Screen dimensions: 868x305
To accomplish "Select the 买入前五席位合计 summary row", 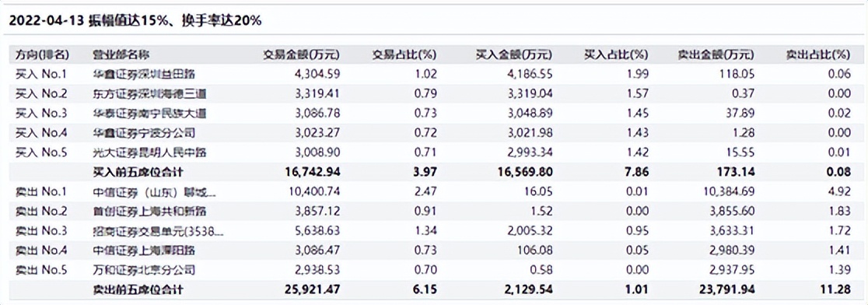I will [434, 172].
